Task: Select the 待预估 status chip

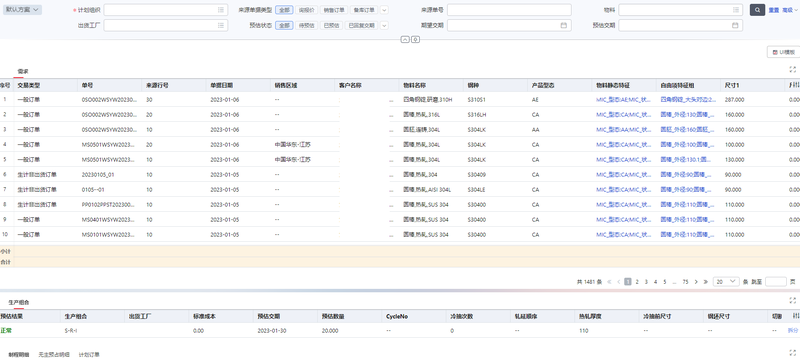Action: [306, 25]
